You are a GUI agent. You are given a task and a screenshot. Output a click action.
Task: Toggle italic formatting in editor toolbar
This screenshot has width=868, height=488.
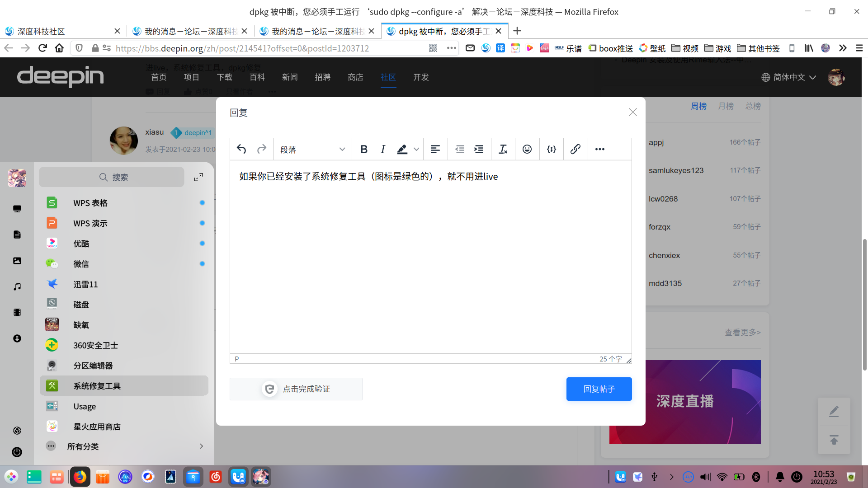click(383, 149)
